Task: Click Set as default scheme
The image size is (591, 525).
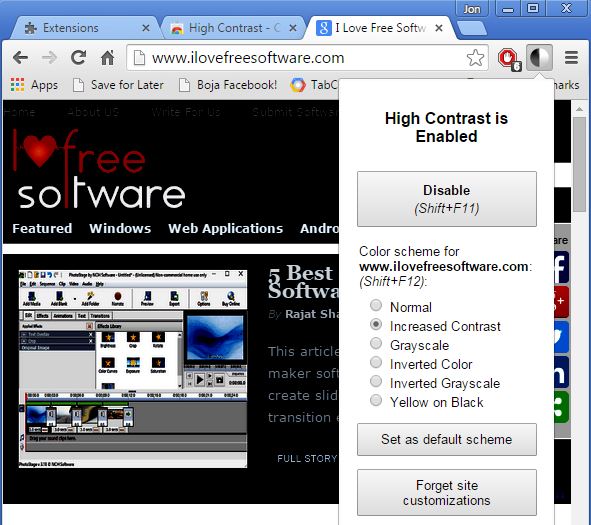Action: [x=447, y=439]
